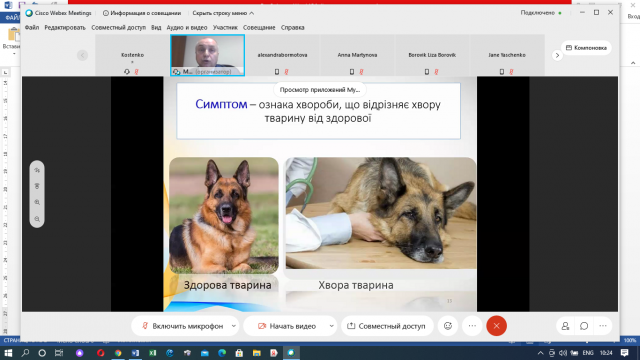The height and width of the screenshot is (360, 640).
Task: Switch to Webex icon on the taskbar
Action: [x=291, y=353]
